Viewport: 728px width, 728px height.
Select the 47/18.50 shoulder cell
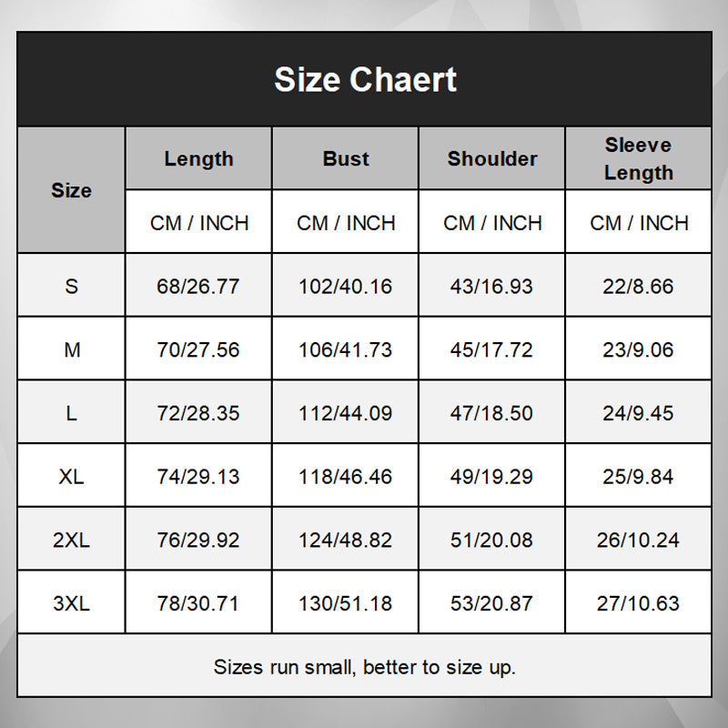coord(492,413)
